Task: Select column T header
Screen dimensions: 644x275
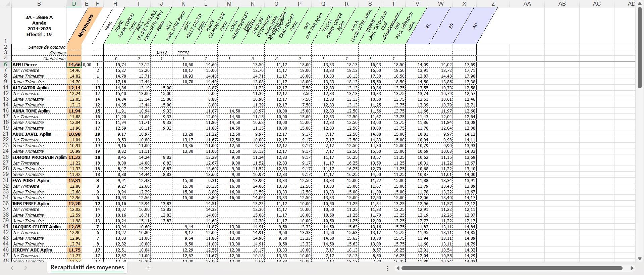Action: (393, 4)
